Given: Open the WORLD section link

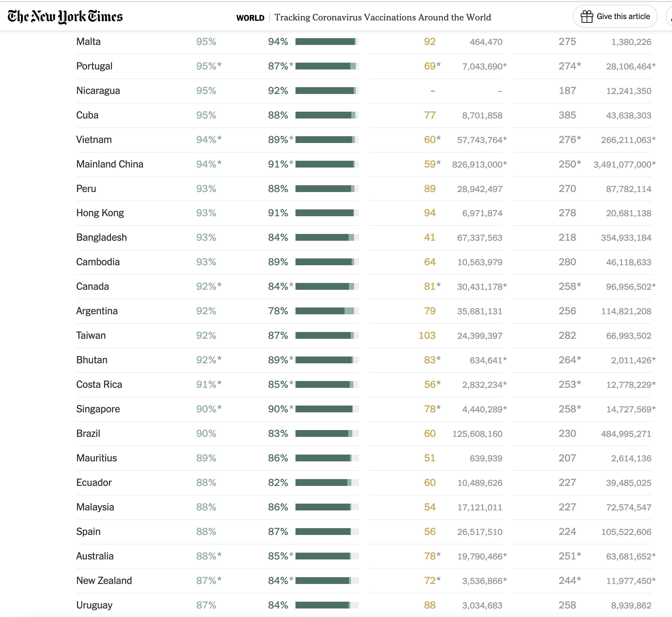Looking at the screenshot, I should [x=250, y=18].
